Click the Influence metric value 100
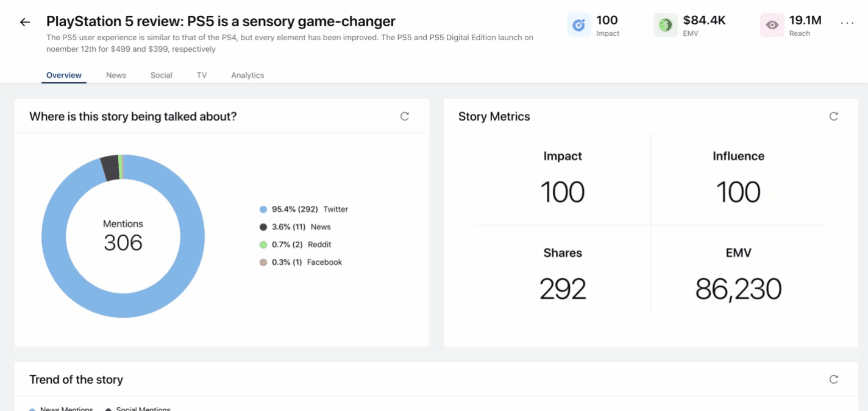The width and height of the screenshot is (868, 411). [738, 192]
